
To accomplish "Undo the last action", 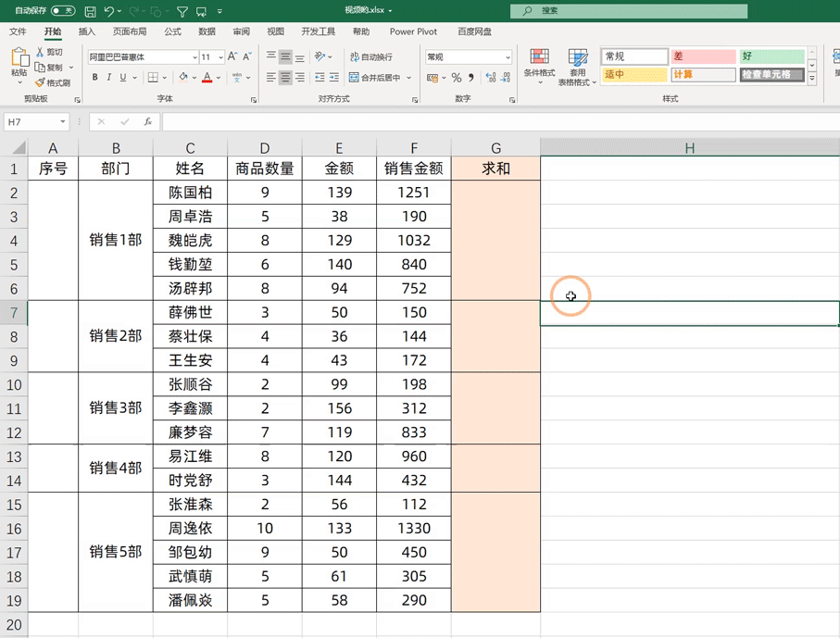I will (109, 11).
